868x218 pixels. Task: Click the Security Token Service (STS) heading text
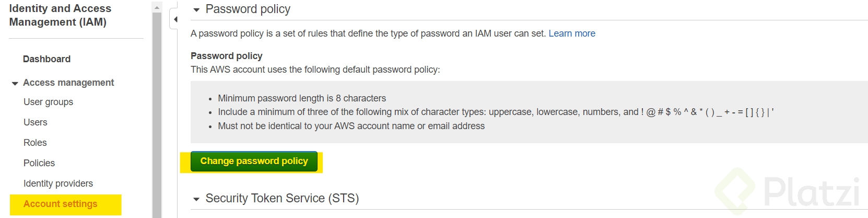point(282,199)
